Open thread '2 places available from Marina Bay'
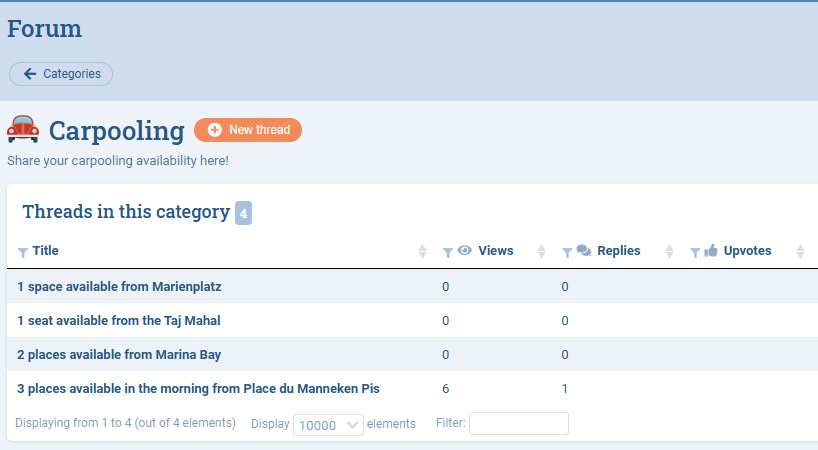This screenshot has width=818, height=450. 119,355
